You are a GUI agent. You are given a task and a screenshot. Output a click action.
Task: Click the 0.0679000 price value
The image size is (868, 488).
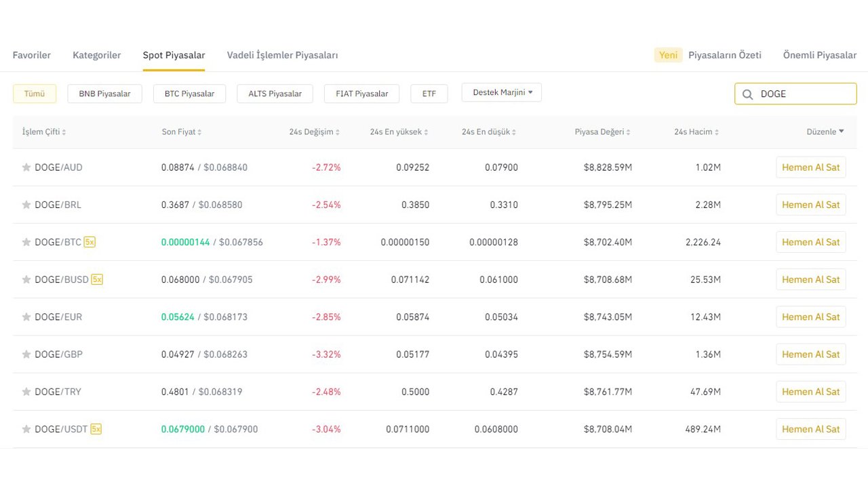click(182, 429)
